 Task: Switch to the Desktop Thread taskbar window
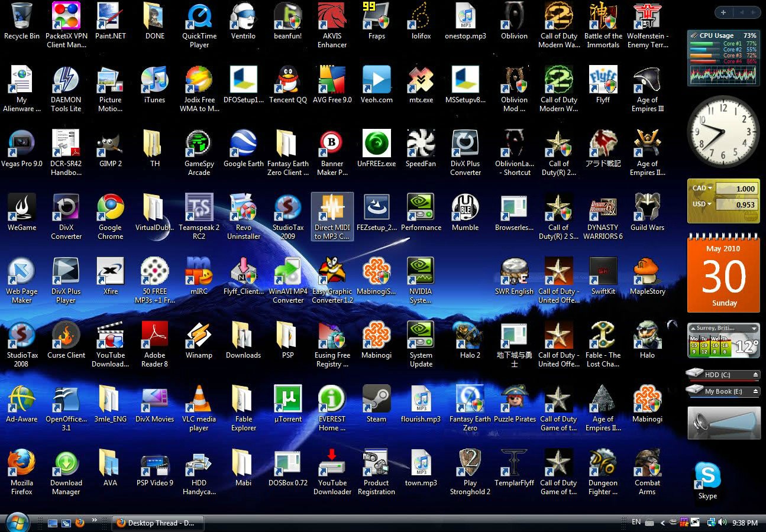point(157,523)
